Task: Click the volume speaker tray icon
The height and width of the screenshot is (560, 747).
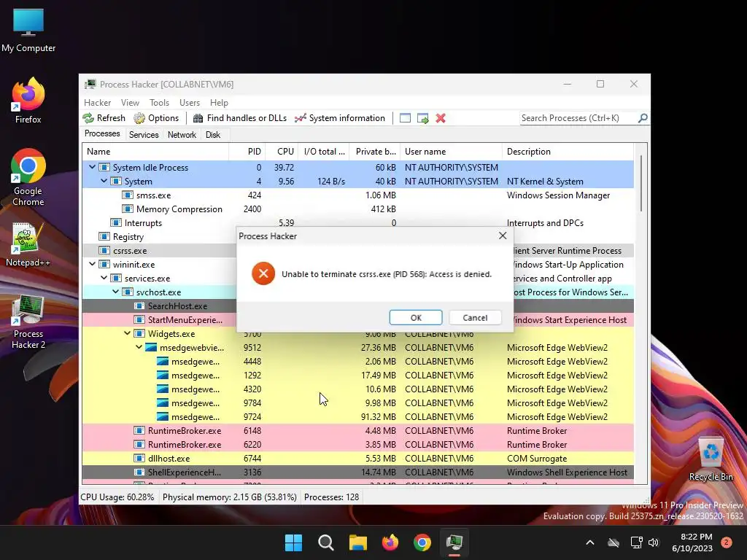Action: pyautogui.click(x=654, y=542)
